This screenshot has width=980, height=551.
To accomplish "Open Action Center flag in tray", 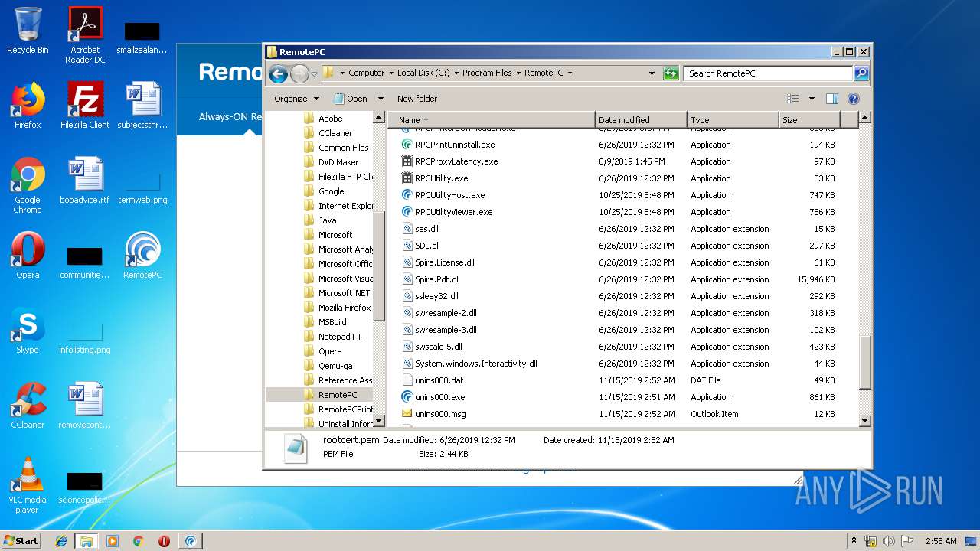I will pos(907,541).
